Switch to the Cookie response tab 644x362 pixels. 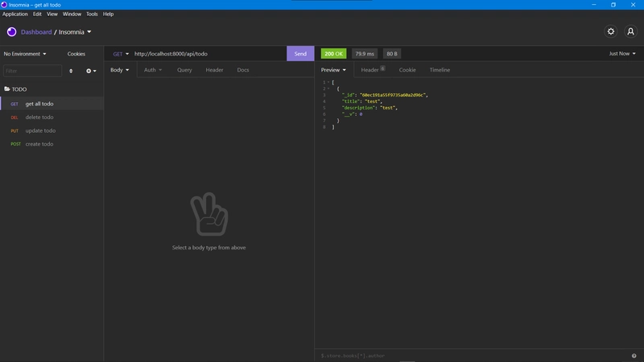[x=407, y=70]
